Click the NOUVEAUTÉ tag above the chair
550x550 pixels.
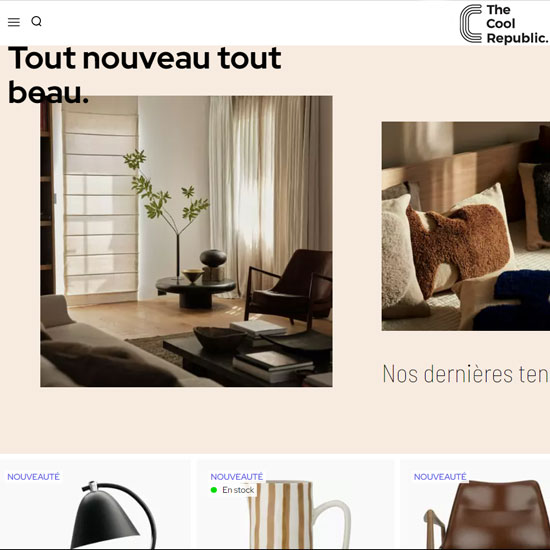point(440,477)
